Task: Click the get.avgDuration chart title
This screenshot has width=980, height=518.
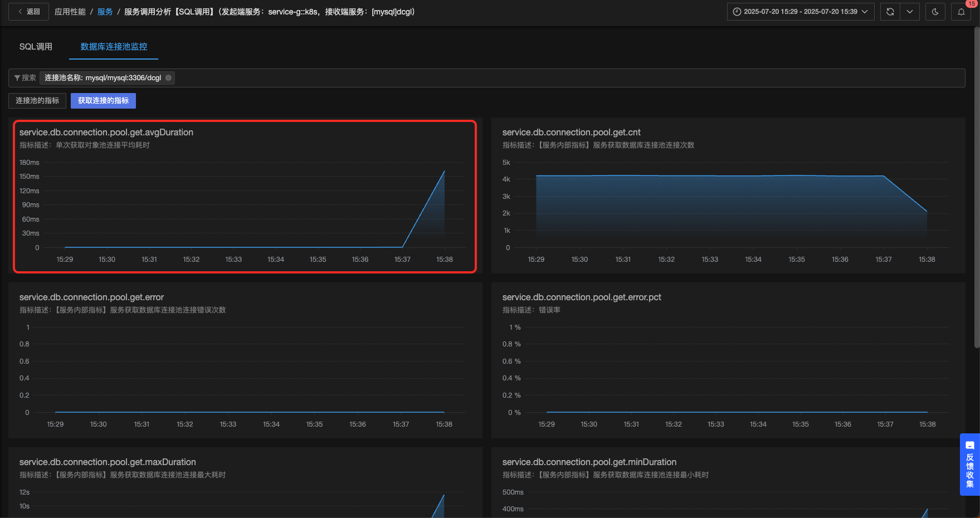Action: click(x=106, y=133)
